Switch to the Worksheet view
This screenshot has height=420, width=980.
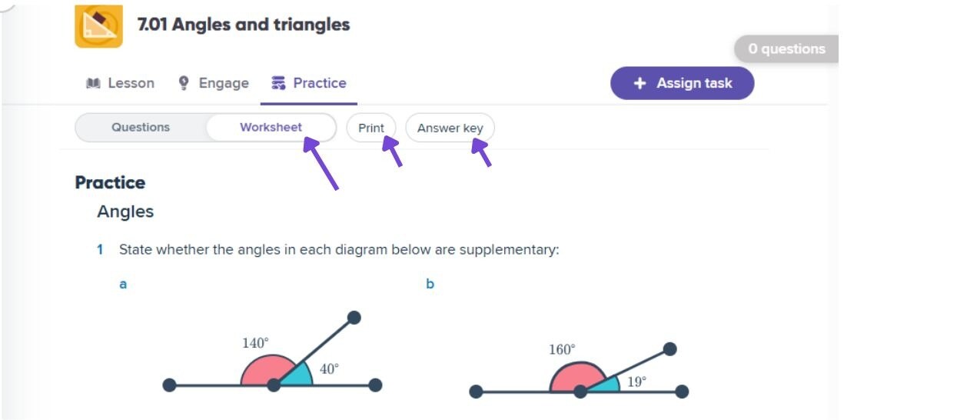tap(271, 128)
